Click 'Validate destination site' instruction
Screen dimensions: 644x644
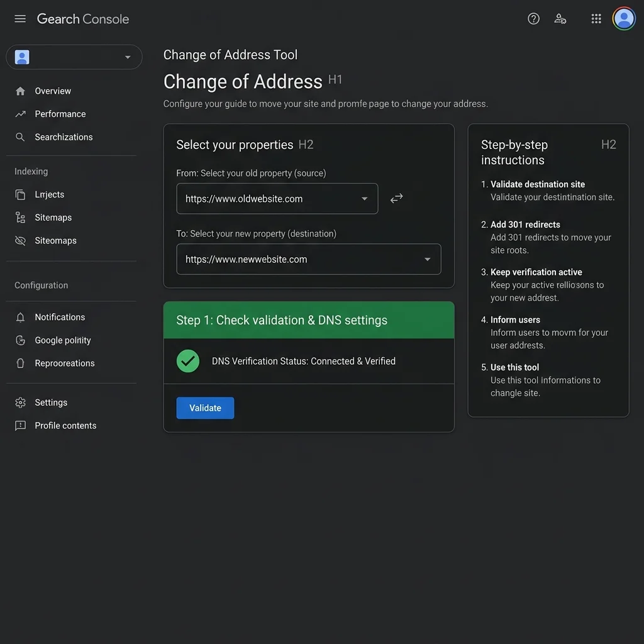[537, 184]
